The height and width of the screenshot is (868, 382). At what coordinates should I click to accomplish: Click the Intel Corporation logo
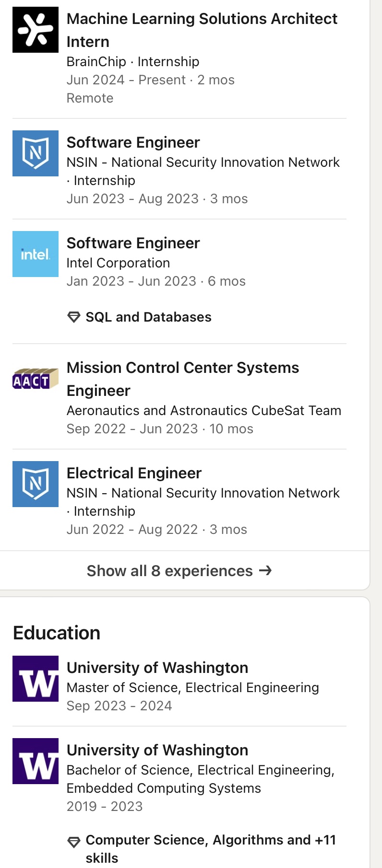pos(36,254)
